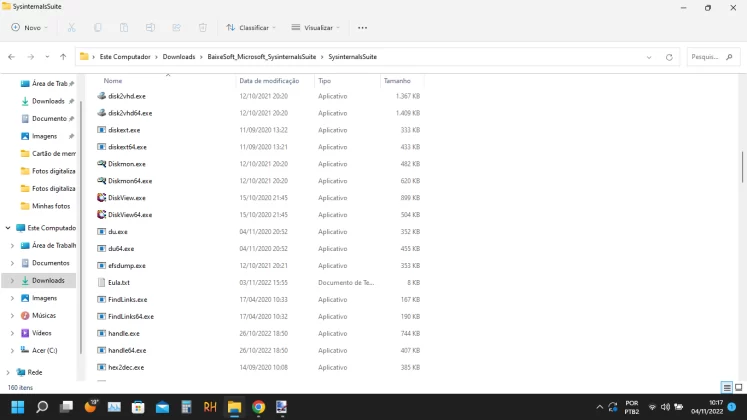747x420 pixels.
Task: Select Cartão de mem folder in sidebar
Action: click(48, 153)
